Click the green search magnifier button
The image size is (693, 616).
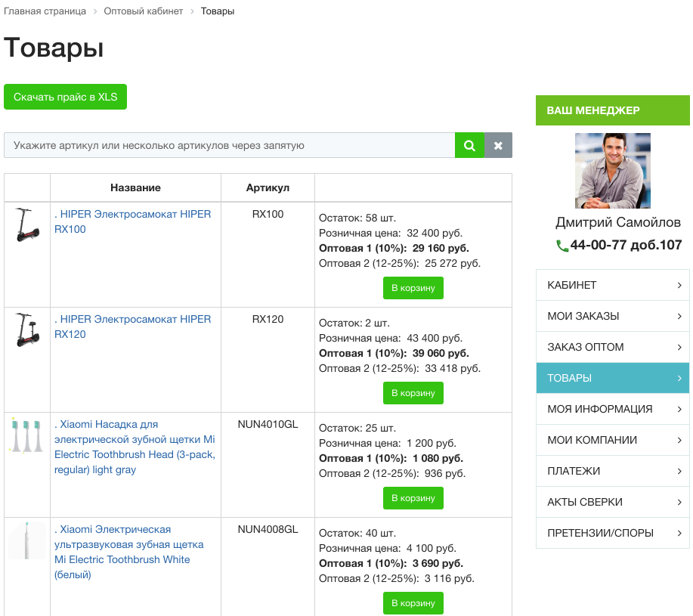coord(469,145)
